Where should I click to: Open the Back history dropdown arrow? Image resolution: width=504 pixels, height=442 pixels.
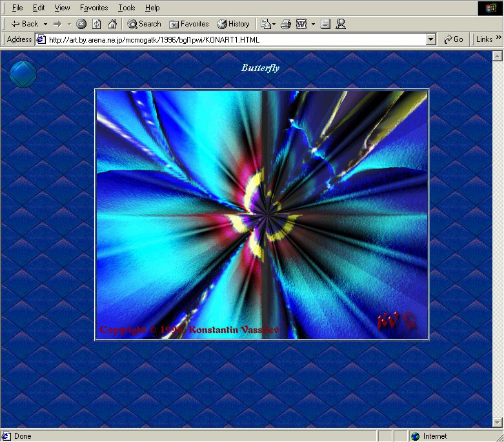click(x=45, y=24)
